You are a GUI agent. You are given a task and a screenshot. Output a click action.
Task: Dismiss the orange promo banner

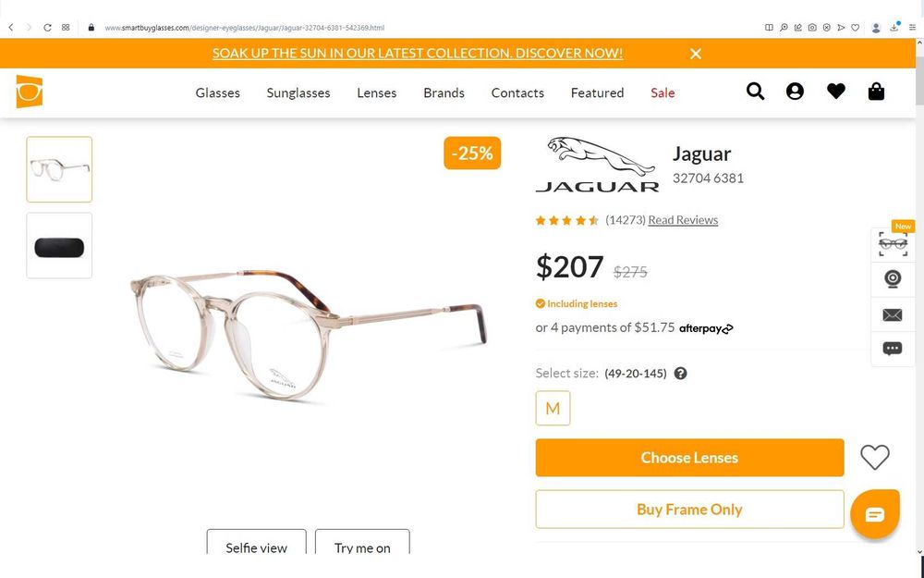pos(696,54)
